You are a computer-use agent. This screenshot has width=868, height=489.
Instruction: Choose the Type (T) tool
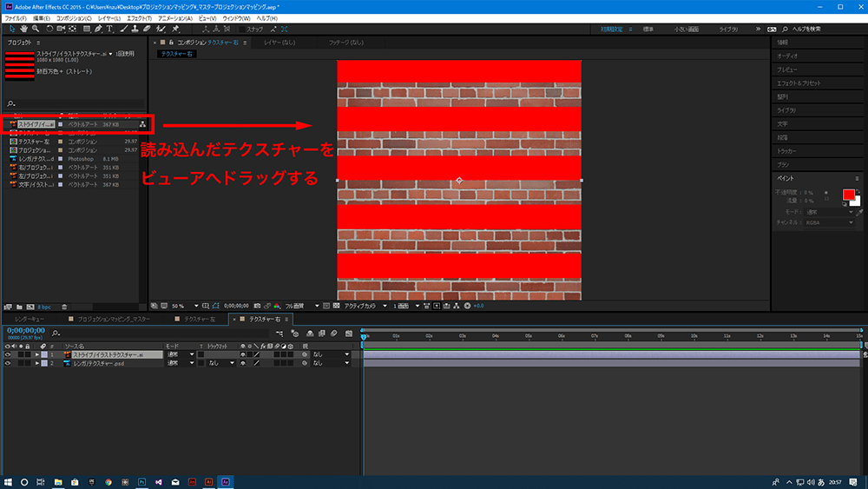tap(109, 29)
